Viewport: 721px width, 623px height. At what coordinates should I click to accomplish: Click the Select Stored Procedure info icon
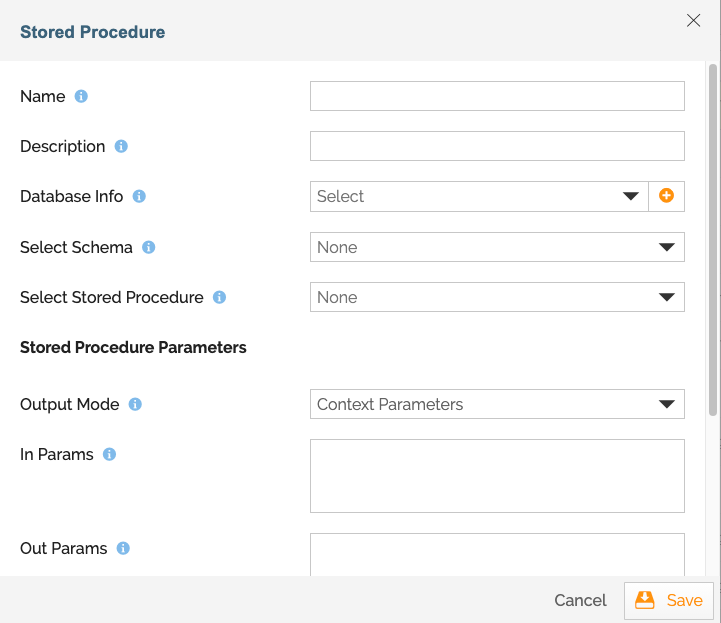220,297
